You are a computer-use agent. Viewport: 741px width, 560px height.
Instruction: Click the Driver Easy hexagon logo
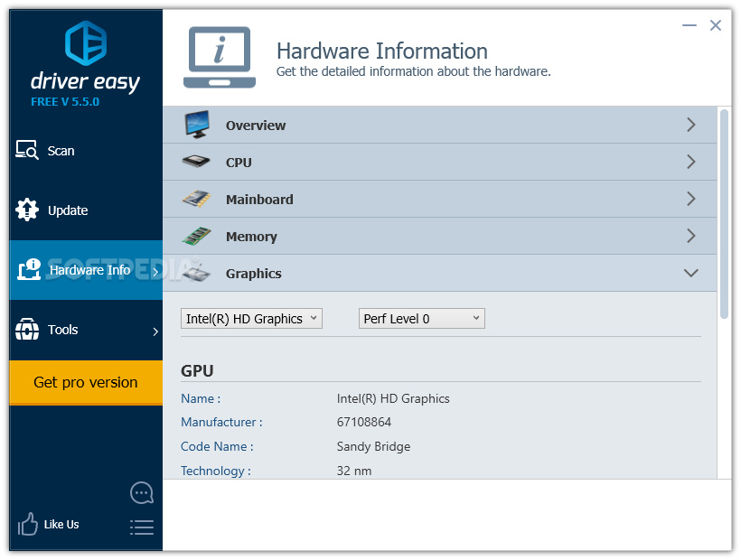pos(86,43)
